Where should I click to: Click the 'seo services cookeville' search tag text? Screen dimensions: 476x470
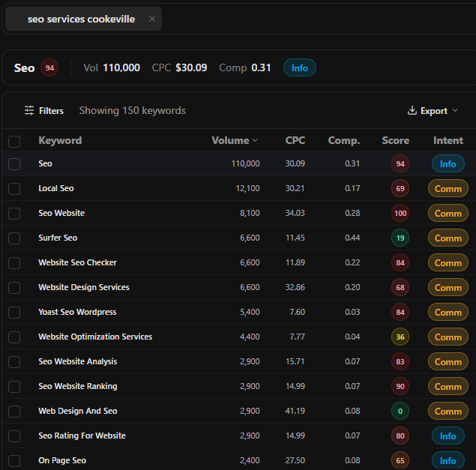[x=81, y=19]
